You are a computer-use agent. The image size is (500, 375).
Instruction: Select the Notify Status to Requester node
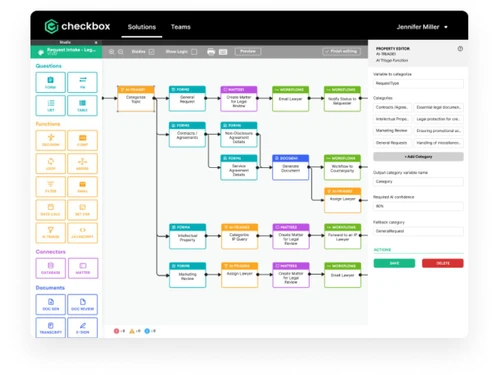[x=342, y=99]
